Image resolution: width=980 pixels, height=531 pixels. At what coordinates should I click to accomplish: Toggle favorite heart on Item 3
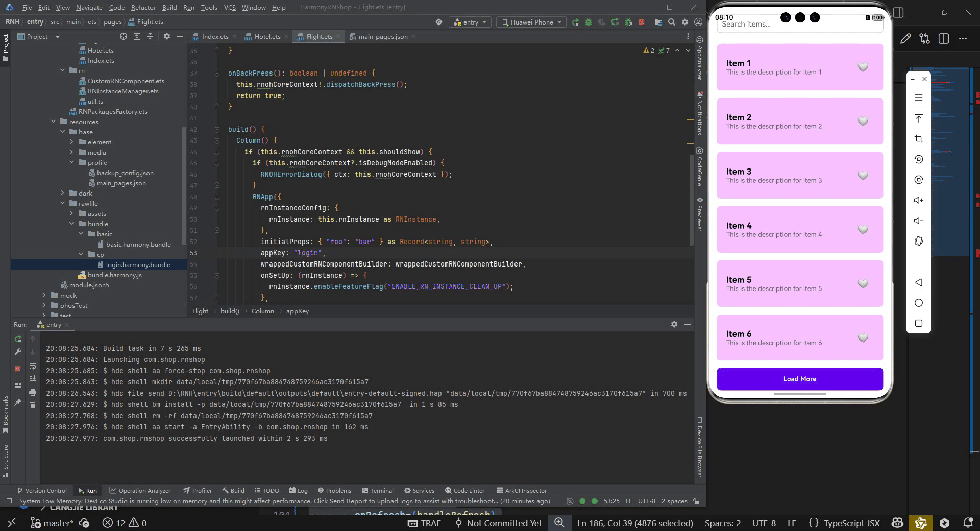click(x=863, y=175)
